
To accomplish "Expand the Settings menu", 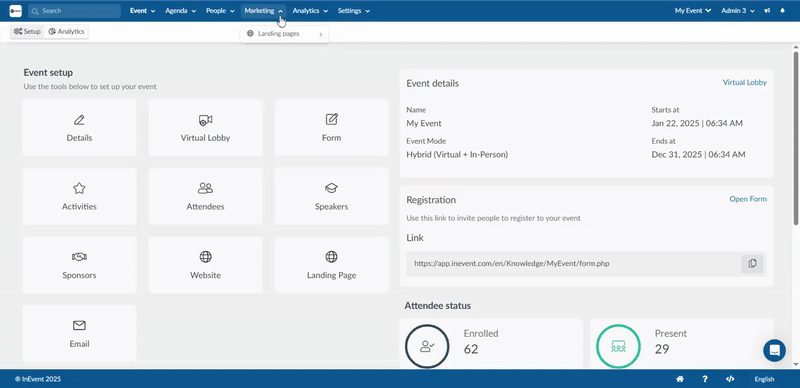I will (354, 11).
